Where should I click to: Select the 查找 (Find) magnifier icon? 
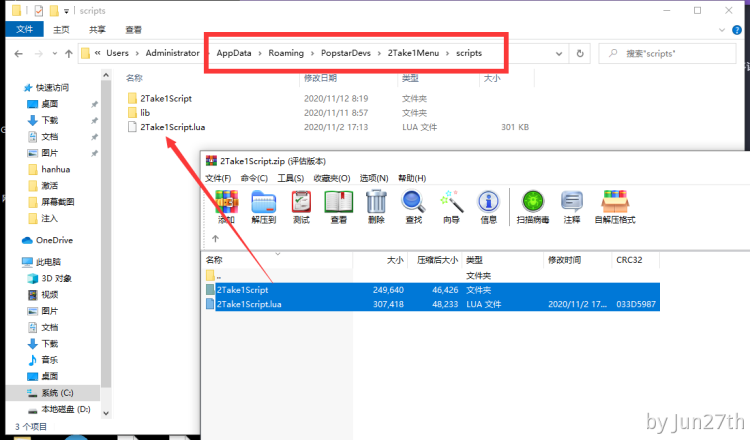click(414, 205)
